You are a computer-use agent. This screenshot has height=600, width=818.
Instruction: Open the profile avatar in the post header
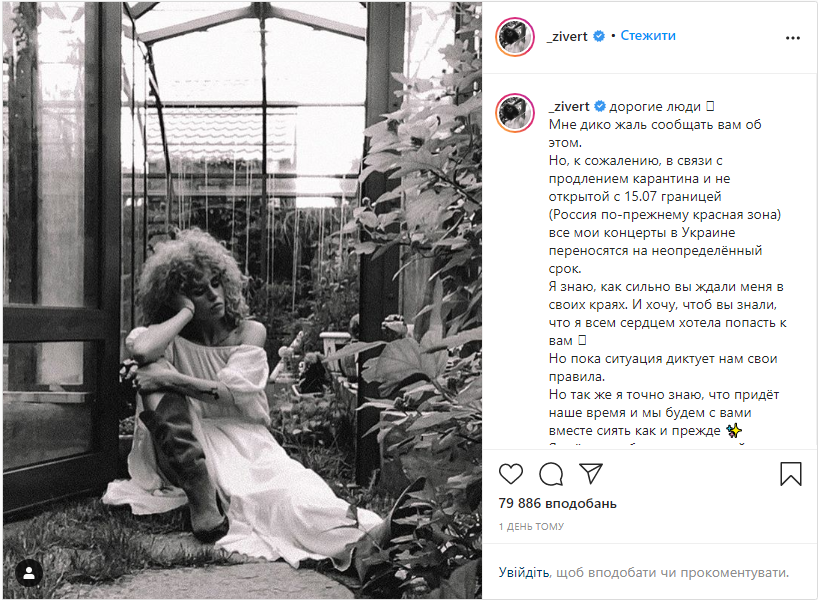pos(515,37)
